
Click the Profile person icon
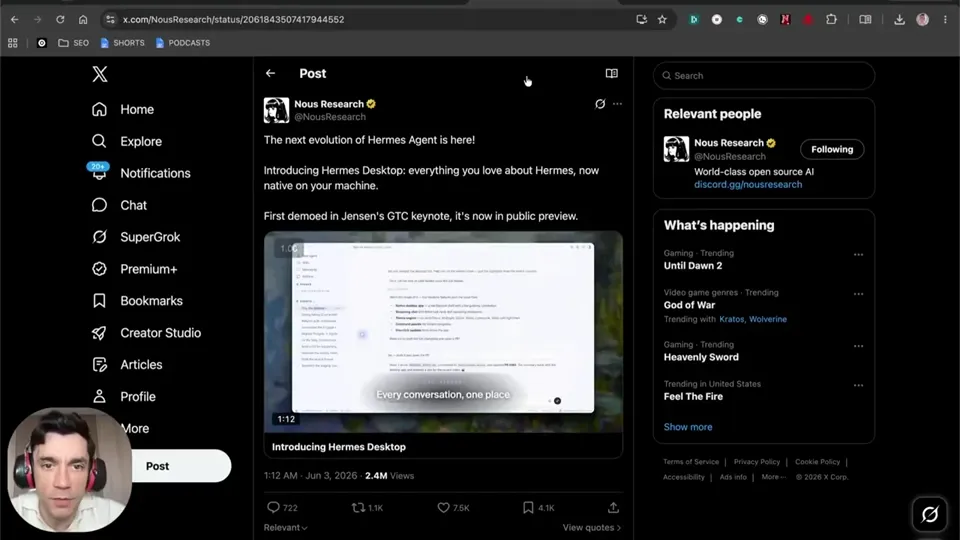99,396
